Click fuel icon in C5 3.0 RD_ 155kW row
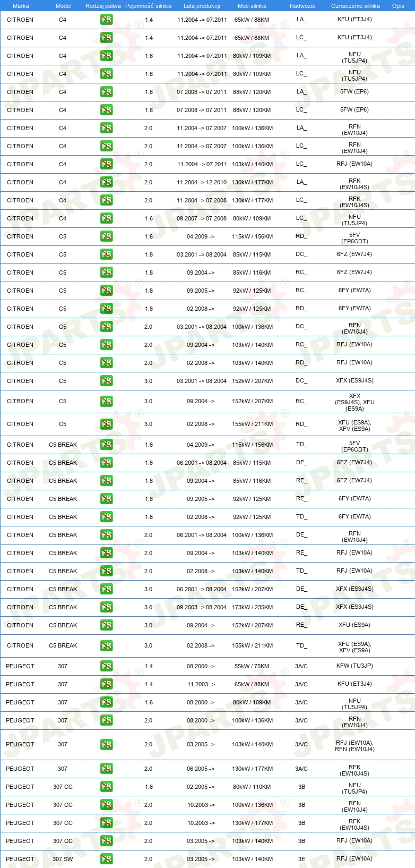The width and height of the screenshot is (415, 868). [x=107, y=424]
